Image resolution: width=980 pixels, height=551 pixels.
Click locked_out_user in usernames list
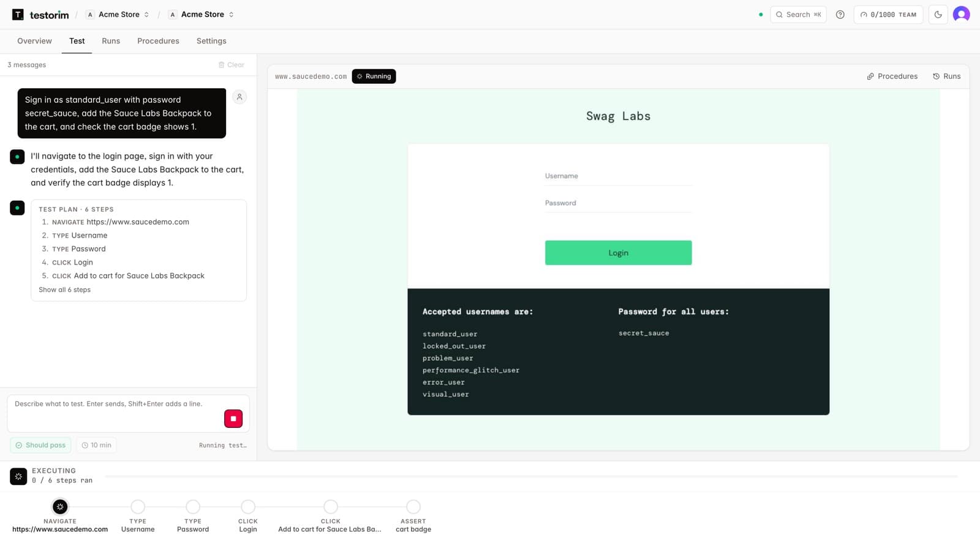coord(454,347)
